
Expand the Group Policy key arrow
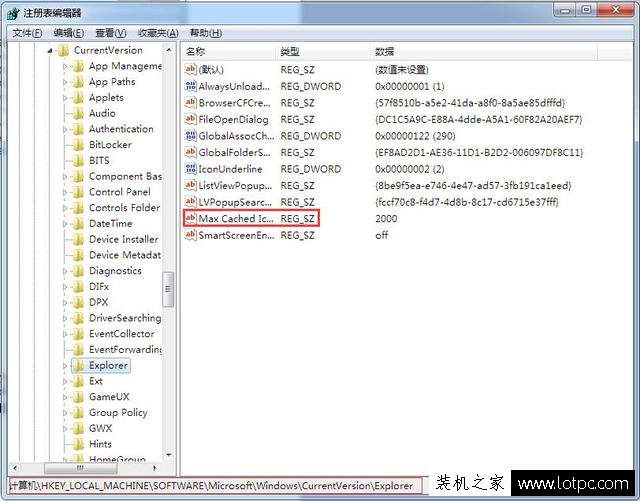tap(65, 413)
